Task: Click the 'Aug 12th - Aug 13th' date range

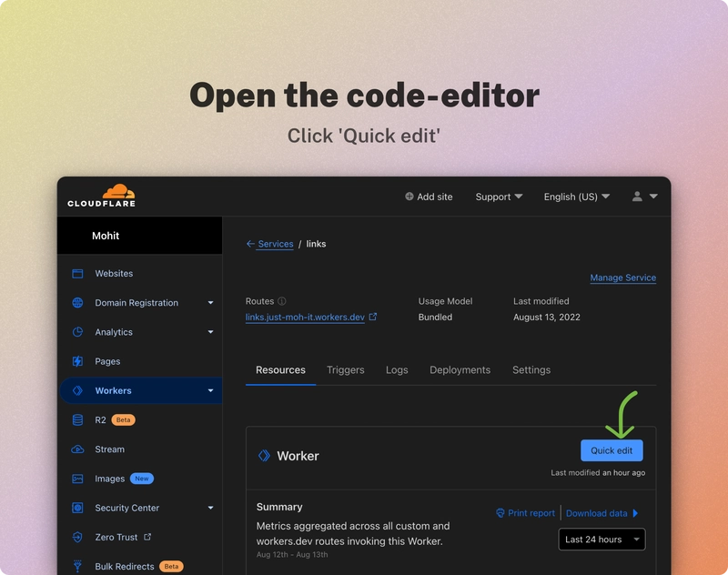Action: click(x=292, y=555)
